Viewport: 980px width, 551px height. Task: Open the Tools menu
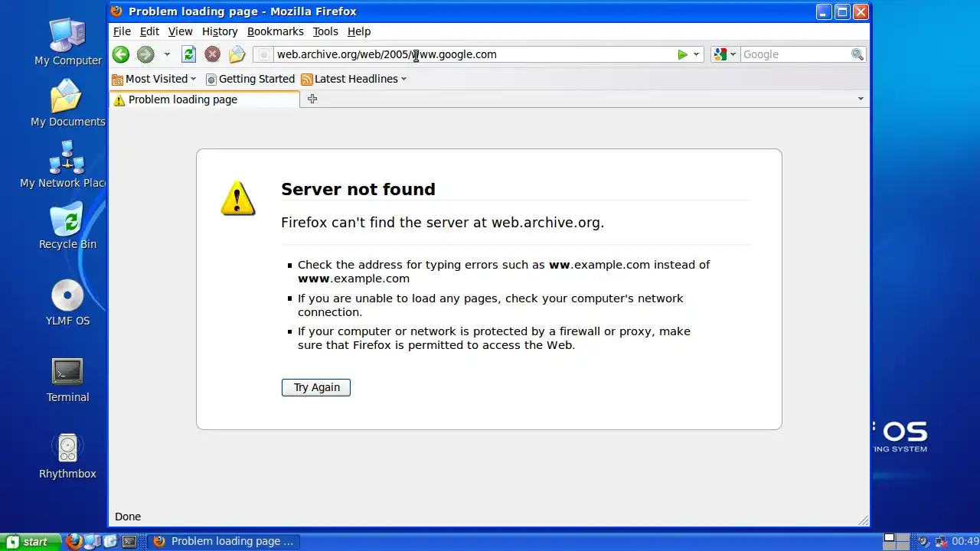[x=325, y=31]
